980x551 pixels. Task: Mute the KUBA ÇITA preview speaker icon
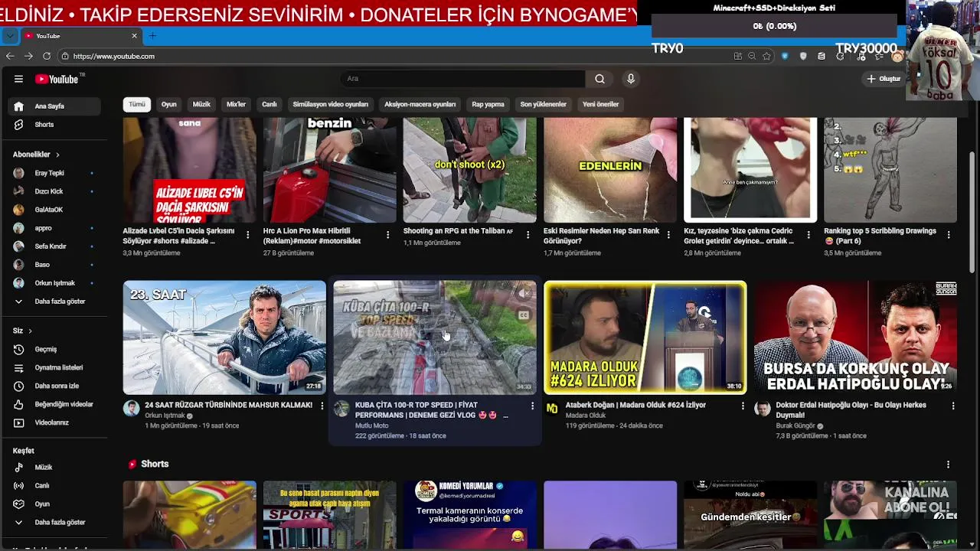pyautogui.click(x=524, y=293)
